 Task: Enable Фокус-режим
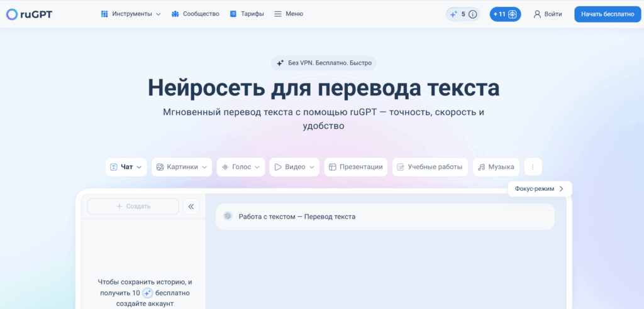540,189
